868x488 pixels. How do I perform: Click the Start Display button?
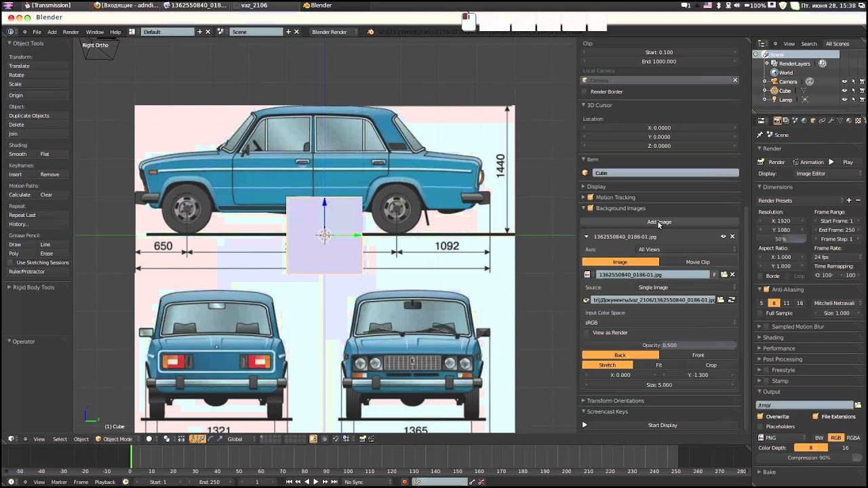663,425
